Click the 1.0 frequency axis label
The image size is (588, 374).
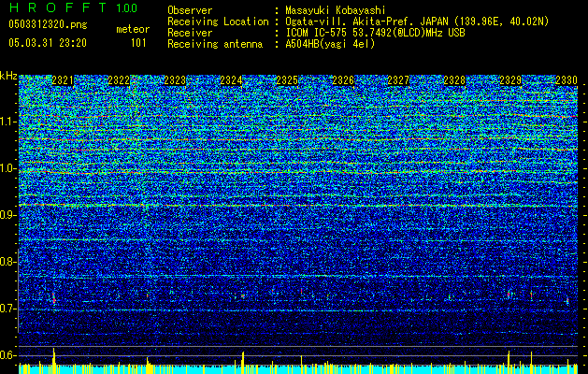(x=8, y=168)
